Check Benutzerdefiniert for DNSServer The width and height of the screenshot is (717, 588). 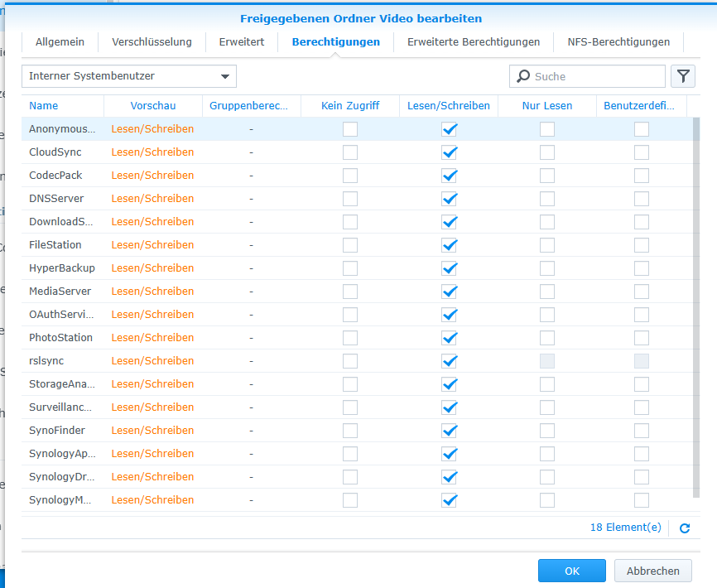(641, 199)
